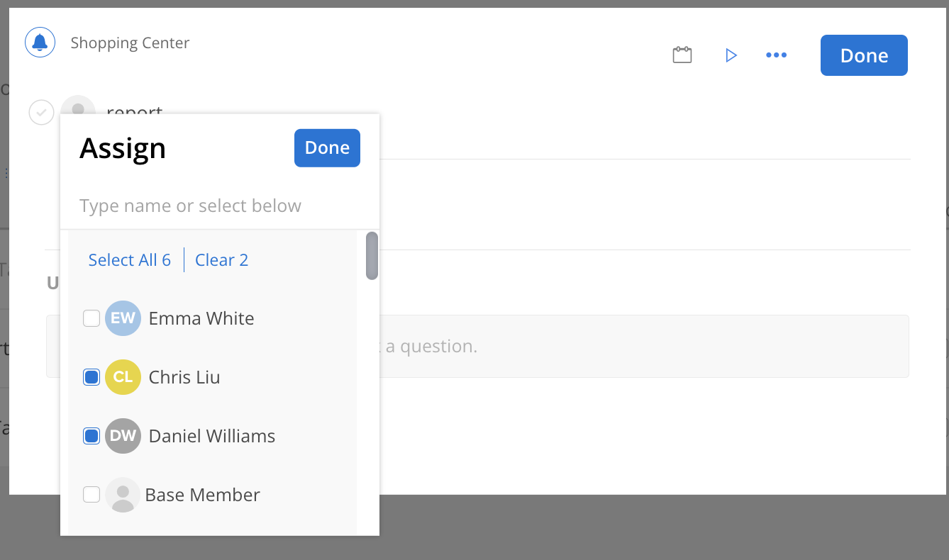Open the more options ellipsis menu
Viewport: 949px width, 560px height.
coord(777,55)
